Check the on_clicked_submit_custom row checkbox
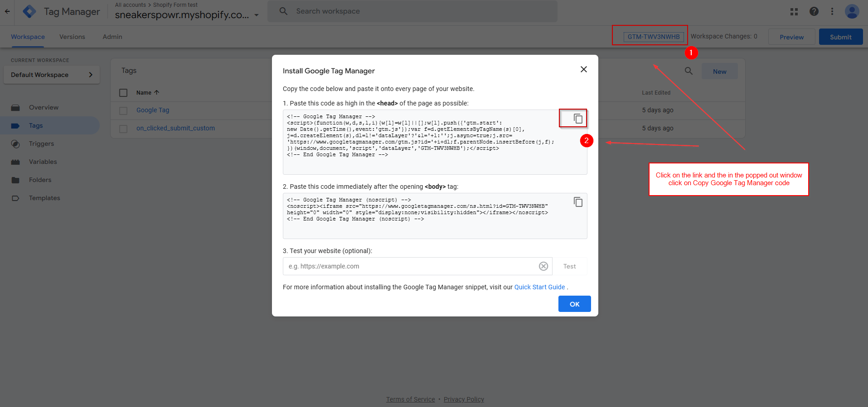868x407 pixels. click(123, 129)
